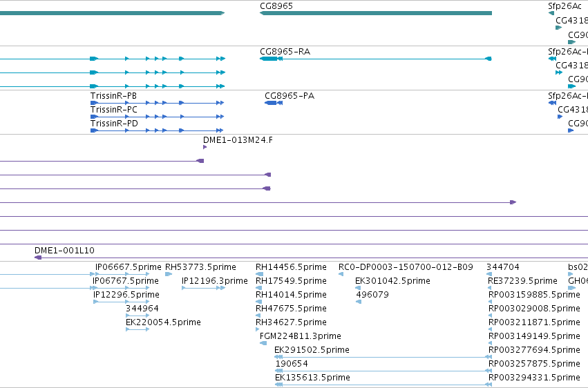Select RP003029008.5prime EST label
This screenshot has width=588, height=388.
tap(534, 309)
